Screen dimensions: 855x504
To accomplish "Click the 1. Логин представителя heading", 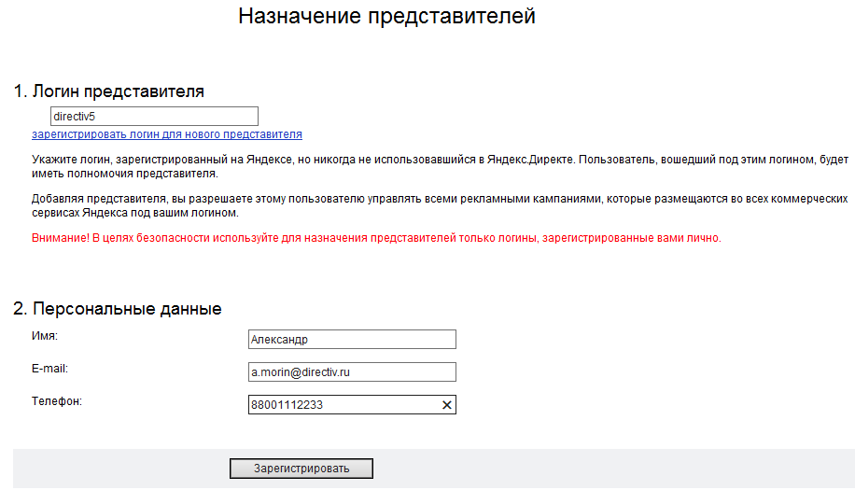I will pyautogui.click(x=109, y=91).
